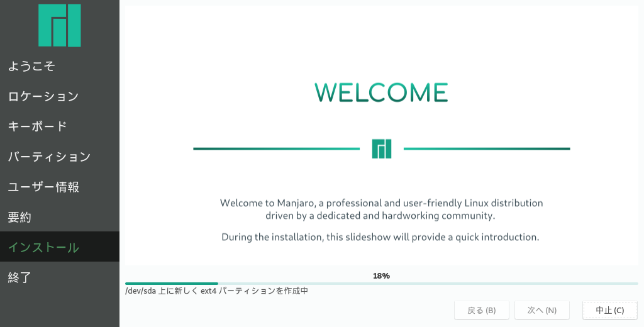Click the WELCOME slideshow heading
This screenshot has height=327, width=644.
pyautogui.click(x=382, y=92)
